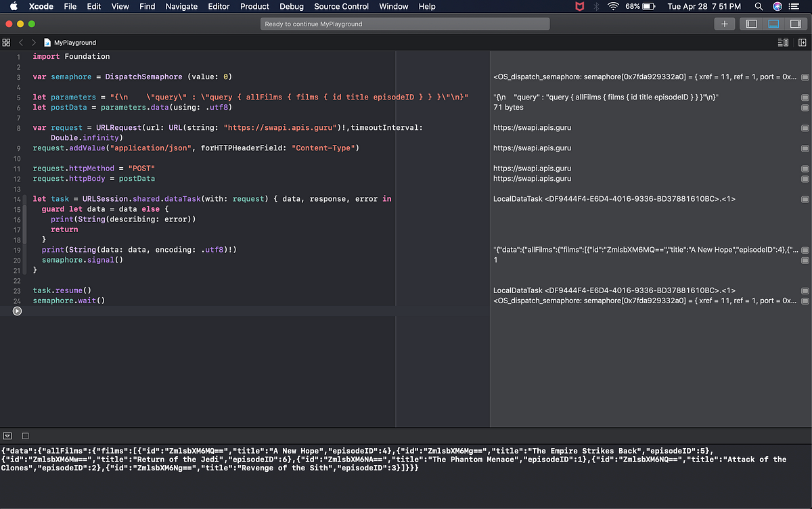Click the line-based results icon above results sidebar

tap(782, 42)
